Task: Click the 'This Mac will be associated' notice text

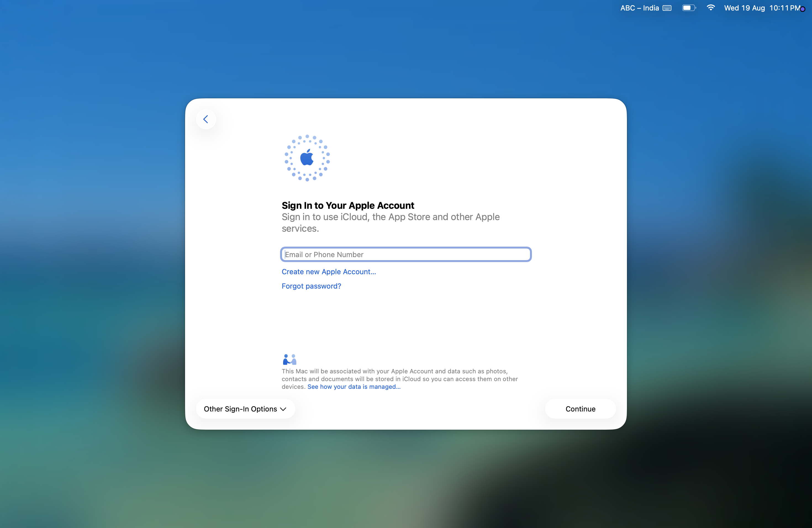Action: tap(400, 379)
